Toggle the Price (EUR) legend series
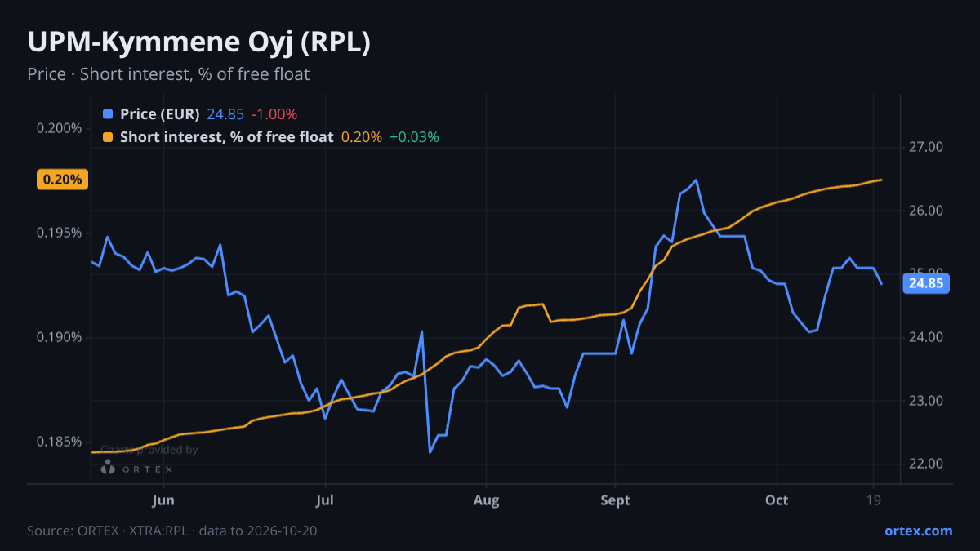 [159, 114]
